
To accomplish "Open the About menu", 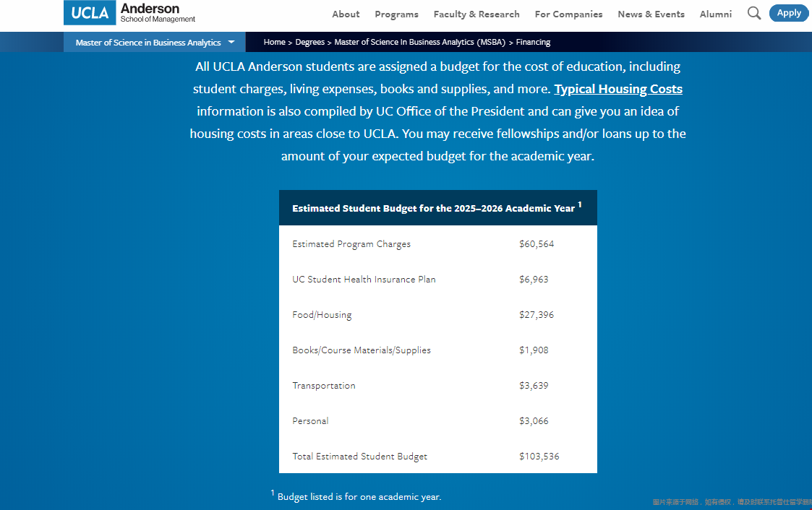I will coord(346,14).
